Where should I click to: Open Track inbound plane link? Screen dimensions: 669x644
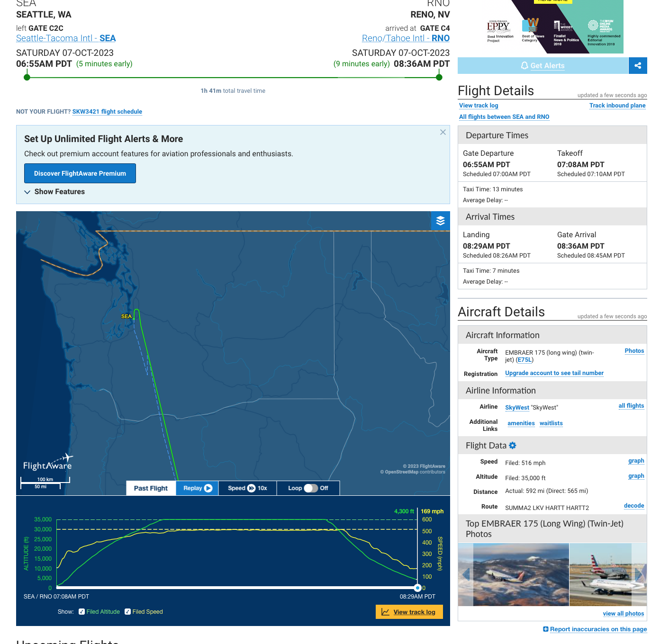coord(617,106)
